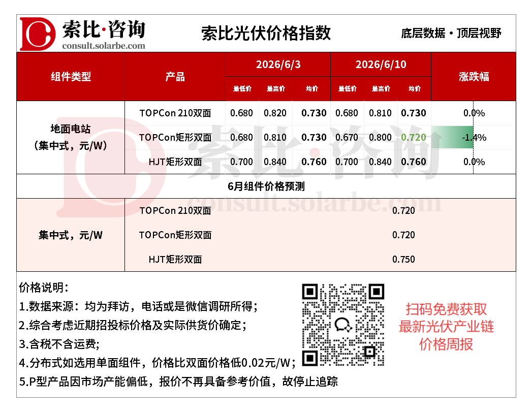Image resolution: width=532 pixels, height=412 pixels.
Task: Click 6/3 low price 0.680 for TOPCon矩形双面
Action: pyautogui.click(x=241, y=137)
